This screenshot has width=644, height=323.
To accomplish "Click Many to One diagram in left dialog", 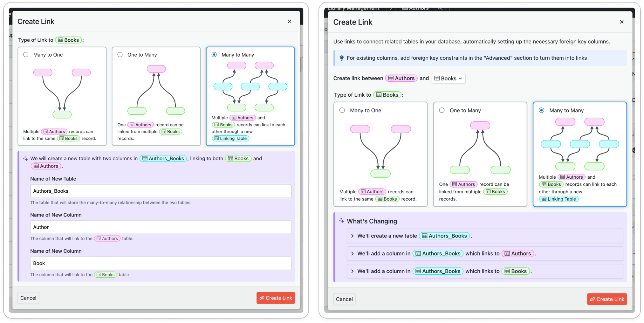I will pos(62,93).
